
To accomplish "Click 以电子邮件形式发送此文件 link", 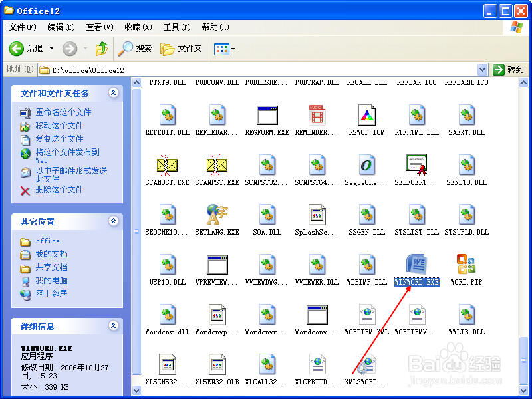I will click(x=71, y=174).
